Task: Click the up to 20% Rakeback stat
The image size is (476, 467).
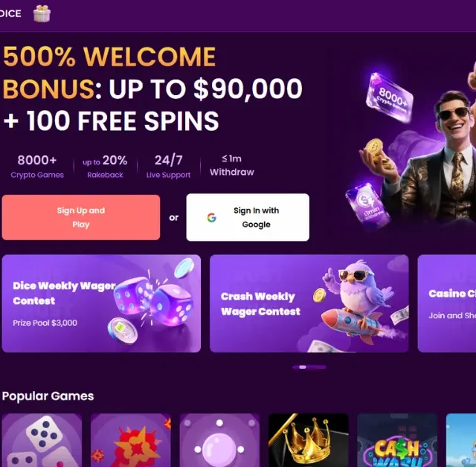Action: point(105,167)
